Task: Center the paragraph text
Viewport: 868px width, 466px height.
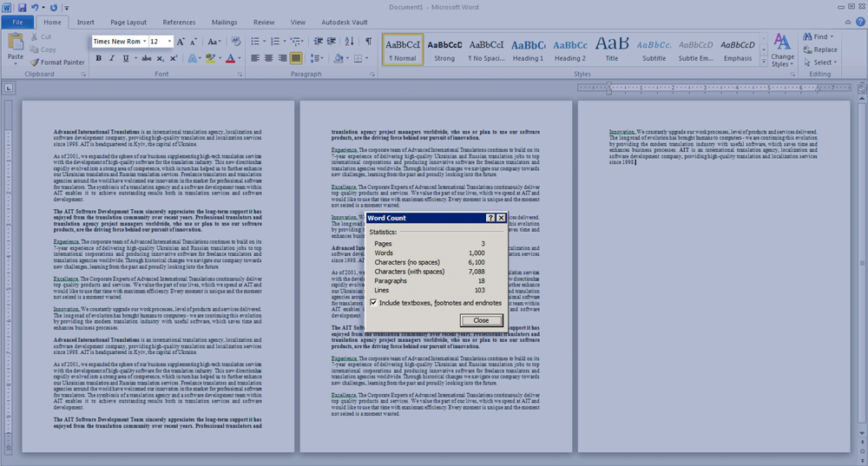Action: pyautogui.click(x=268, y=58)
